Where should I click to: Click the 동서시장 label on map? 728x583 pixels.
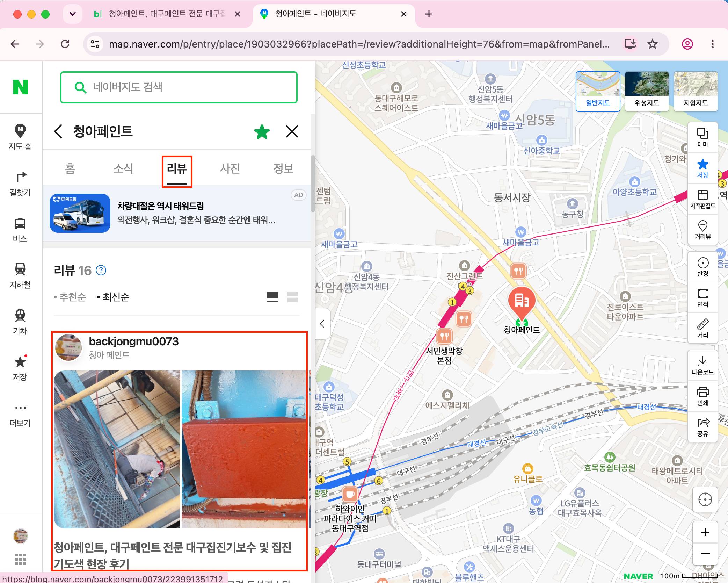pyautogui.click(x=512, y=198)
